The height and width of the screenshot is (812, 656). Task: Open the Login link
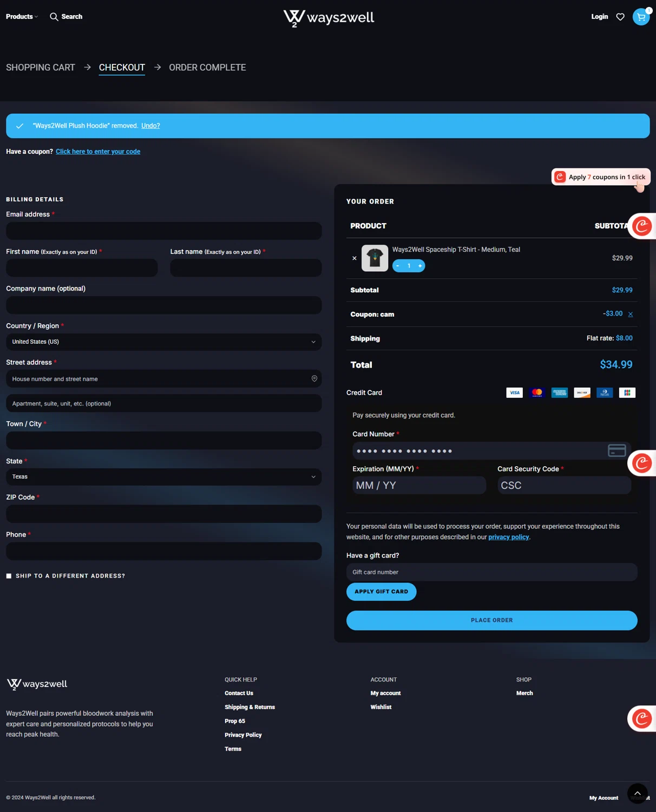coord(599,17)
